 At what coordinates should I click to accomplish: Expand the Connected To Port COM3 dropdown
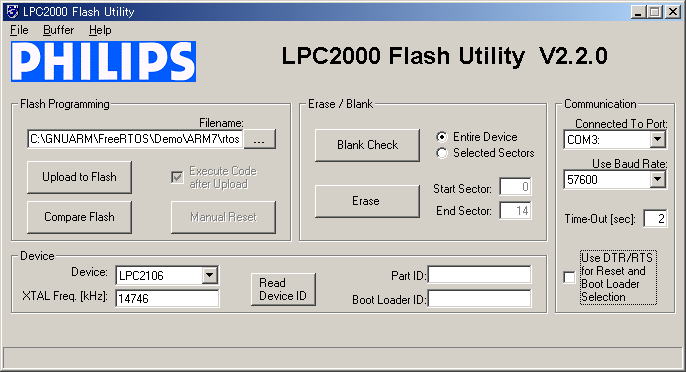pos(657,140)
